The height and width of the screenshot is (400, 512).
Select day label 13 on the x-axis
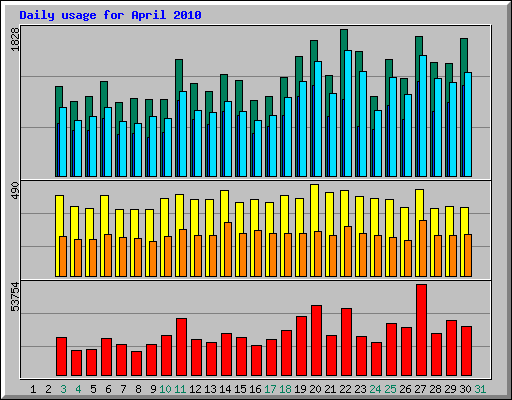coord(210,389)
